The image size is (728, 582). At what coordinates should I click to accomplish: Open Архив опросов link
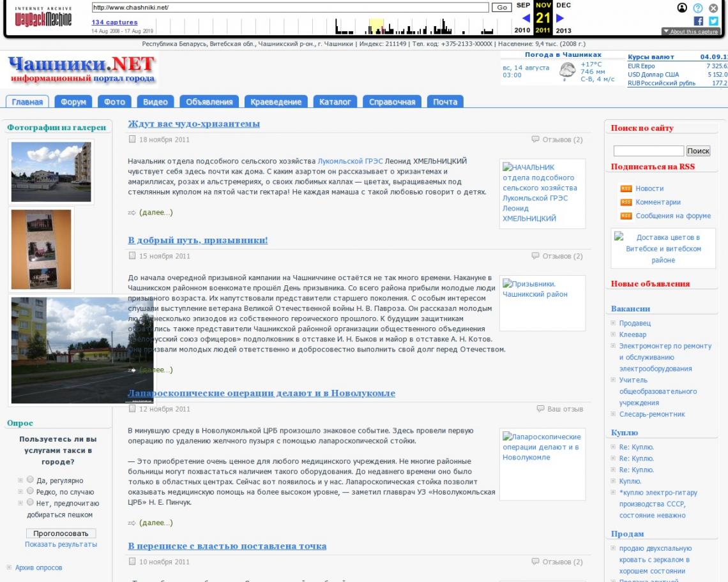tap(38, 567)
